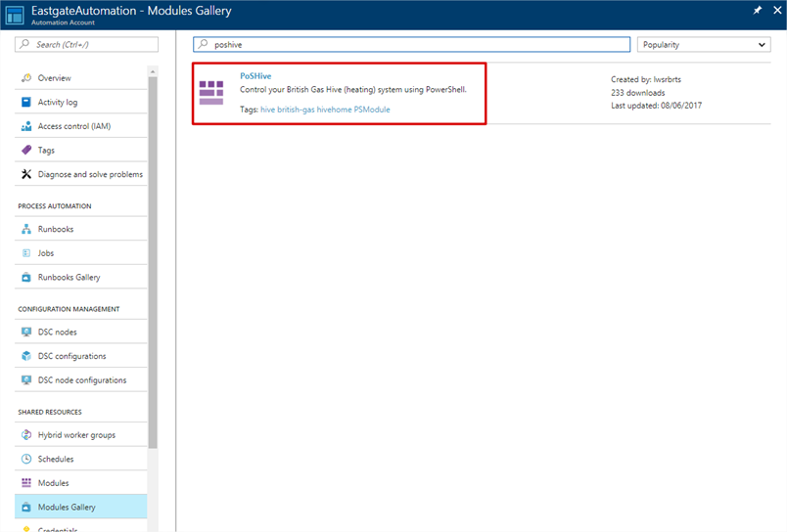Viewport: 787px width, 532px height.
Task: Click the PoSHive purple module icon
Action: 211,93
